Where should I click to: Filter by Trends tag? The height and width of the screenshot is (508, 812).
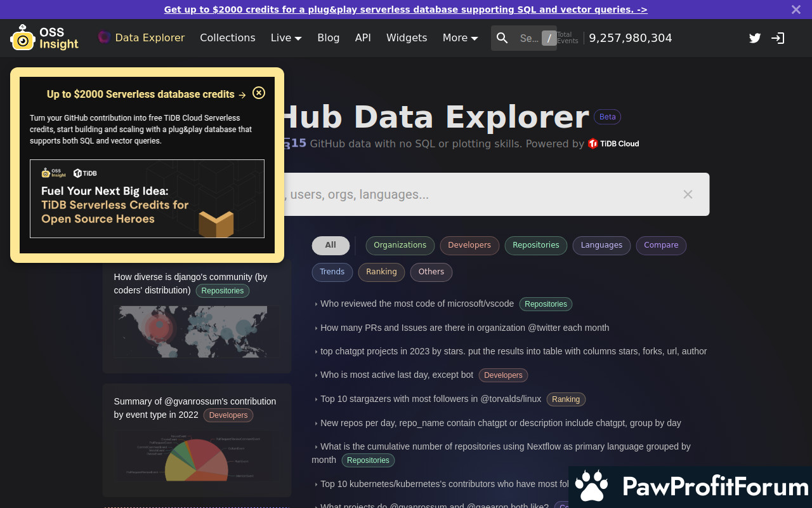tap(332, 272)
